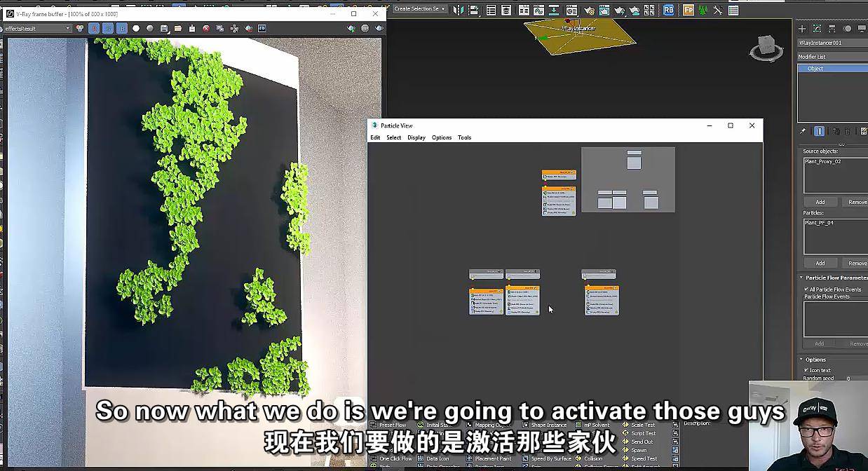The height and width of the screenshot is (471, 868).
Task: Select Object in modifier stack
Action: (x=833, y=69)
